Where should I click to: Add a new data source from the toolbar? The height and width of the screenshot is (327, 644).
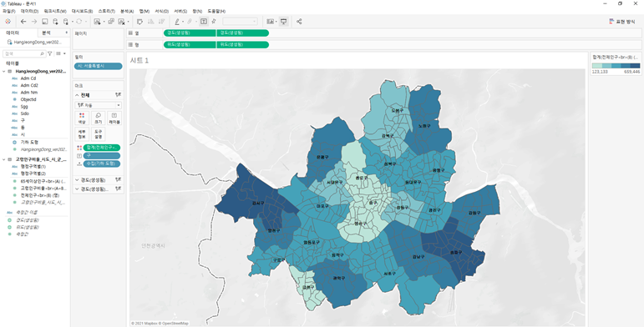[x=55, y=22]
